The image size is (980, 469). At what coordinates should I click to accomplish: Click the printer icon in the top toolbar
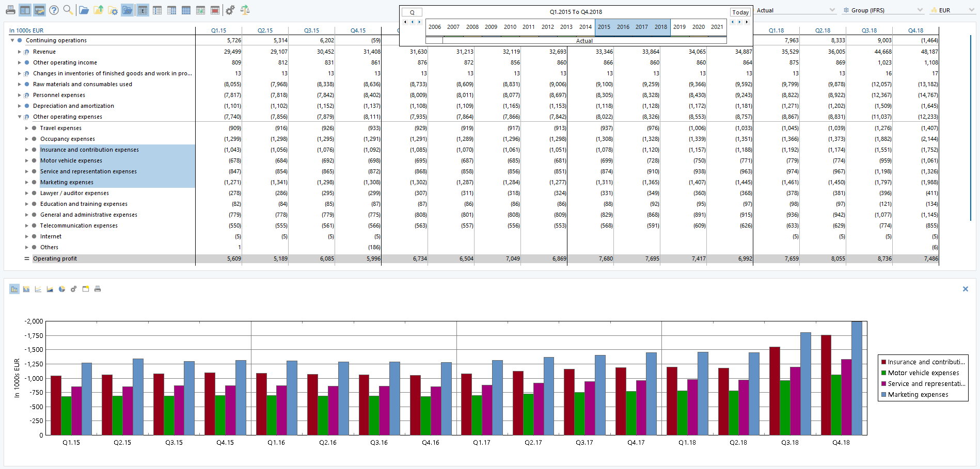pyautogui.click(x=10, y=10)
